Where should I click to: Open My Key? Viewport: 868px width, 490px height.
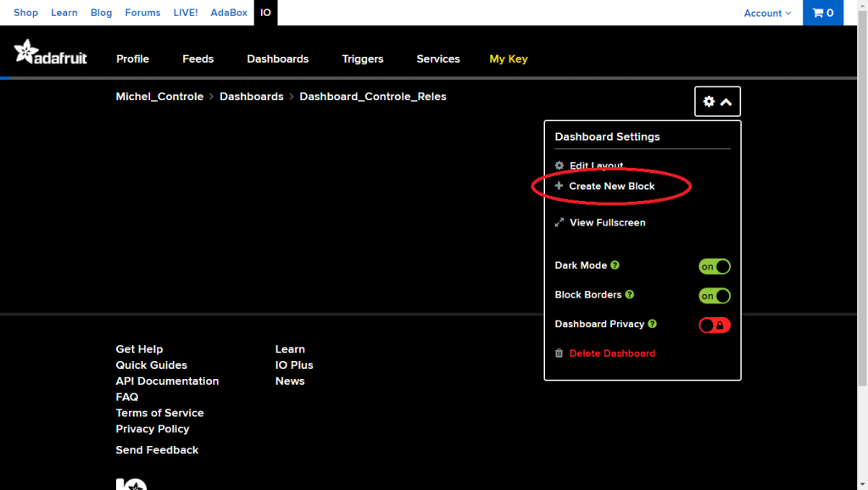509,58
